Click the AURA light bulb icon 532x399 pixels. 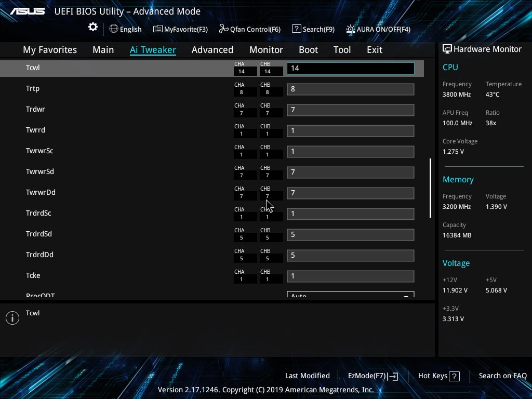click(351, 29)
